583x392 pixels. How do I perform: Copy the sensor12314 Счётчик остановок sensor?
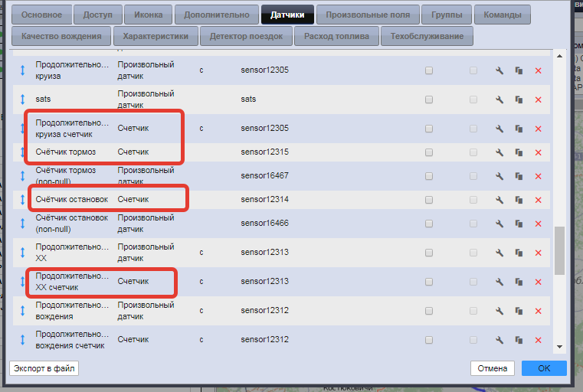pos(519,200)
